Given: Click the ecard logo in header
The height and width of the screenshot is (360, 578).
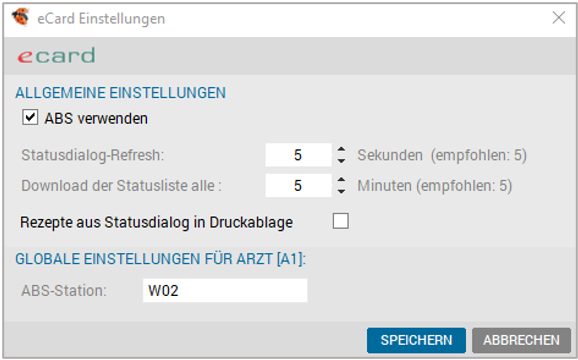Looking at the screenshot, I should tap(56, 55).
